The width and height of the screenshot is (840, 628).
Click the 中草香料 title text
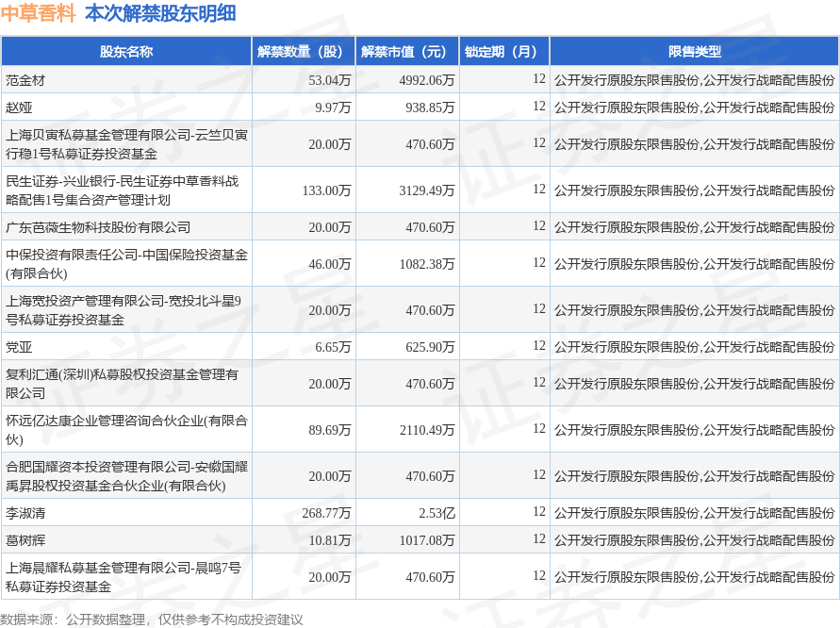pyautogui.click(x=39, y=13)
